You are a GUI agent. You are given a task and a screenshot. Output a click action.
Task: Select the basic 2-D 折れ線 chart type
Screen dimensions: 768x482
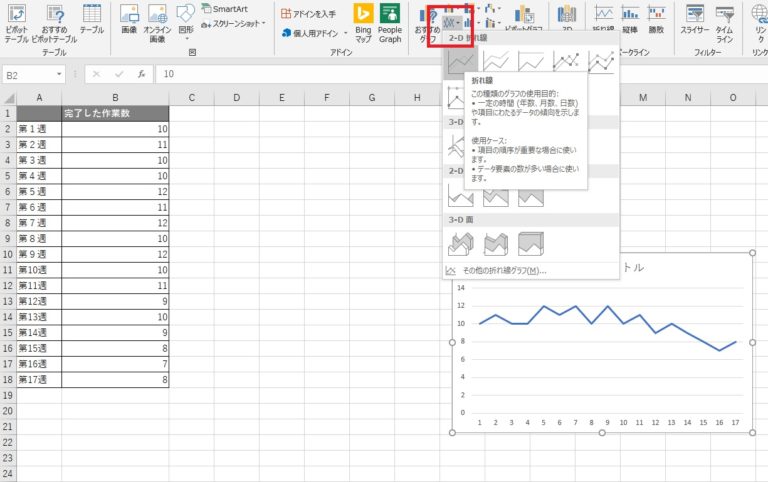point(460,62)
